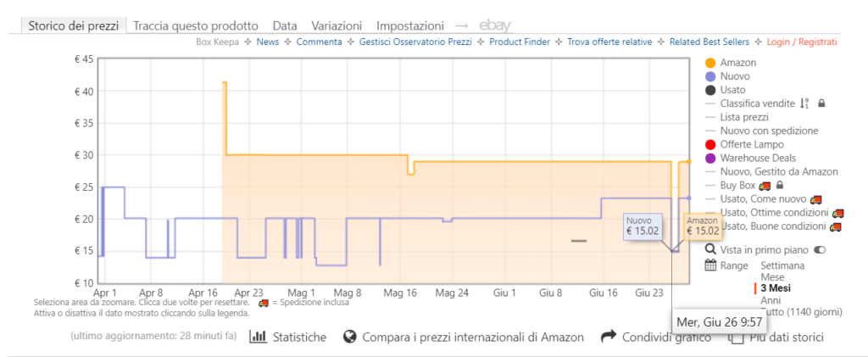The width and height of the screenshot is (868, 357).
Task: Click the globe icon for international prices
Action: [x=348, y=337]
